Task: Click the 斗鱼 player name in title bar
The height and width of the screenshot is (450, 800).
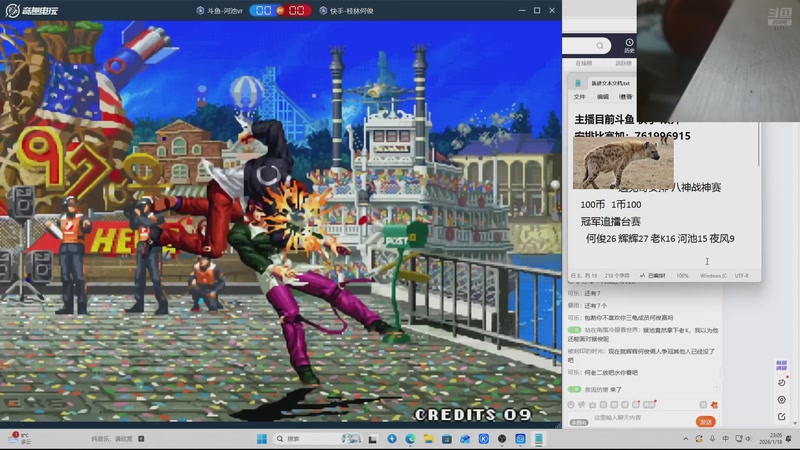Action: click(224, 11)
